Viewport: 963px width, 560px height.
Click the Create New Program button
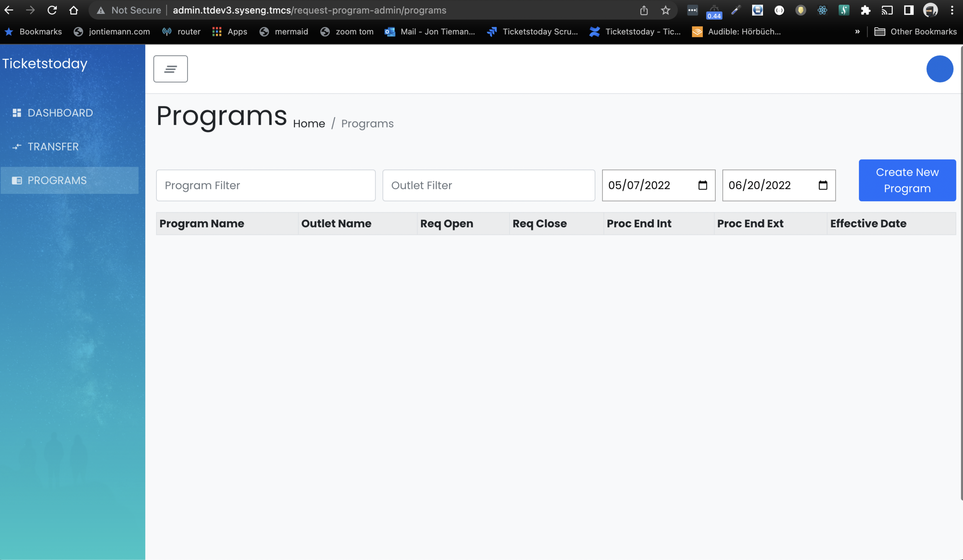[907, 180]
